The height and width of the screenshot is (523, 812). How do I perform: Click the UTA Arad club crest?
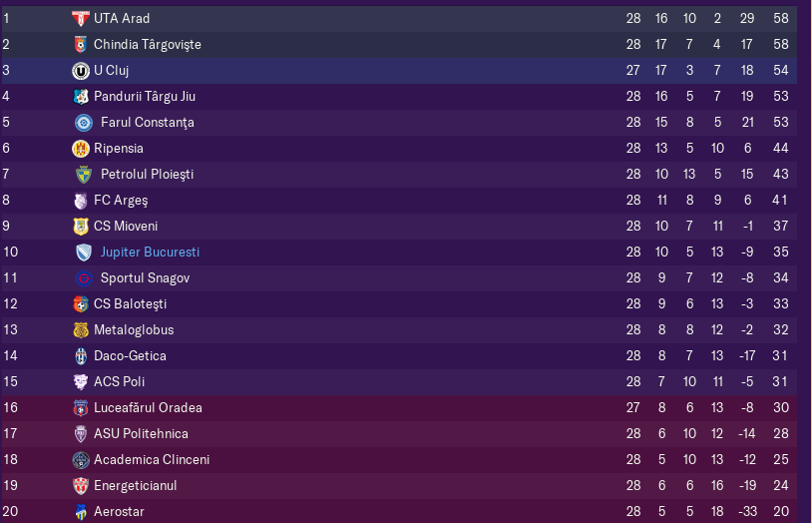pos(80,19)
